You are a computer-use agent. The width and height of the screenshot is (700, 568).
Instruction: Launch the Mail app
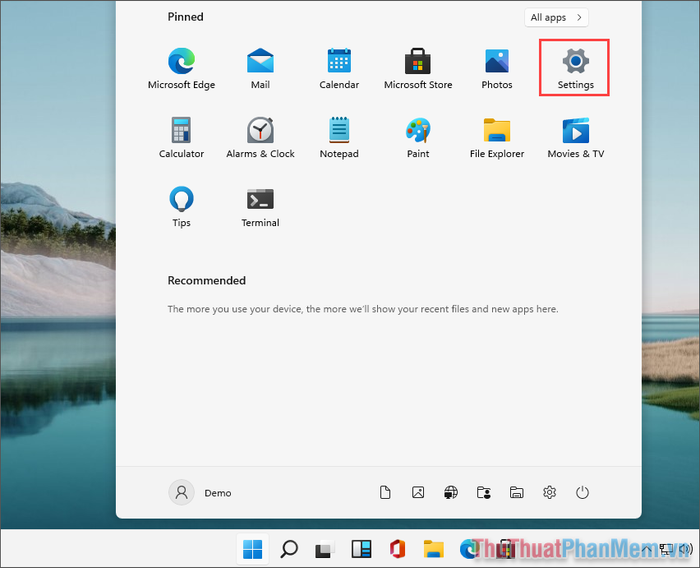(260, 68)
